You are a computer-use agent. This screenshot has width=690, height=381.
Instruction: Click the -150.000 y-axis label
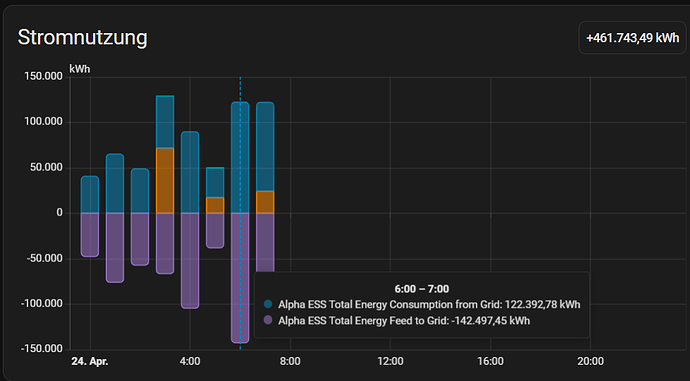click(42, 349)
